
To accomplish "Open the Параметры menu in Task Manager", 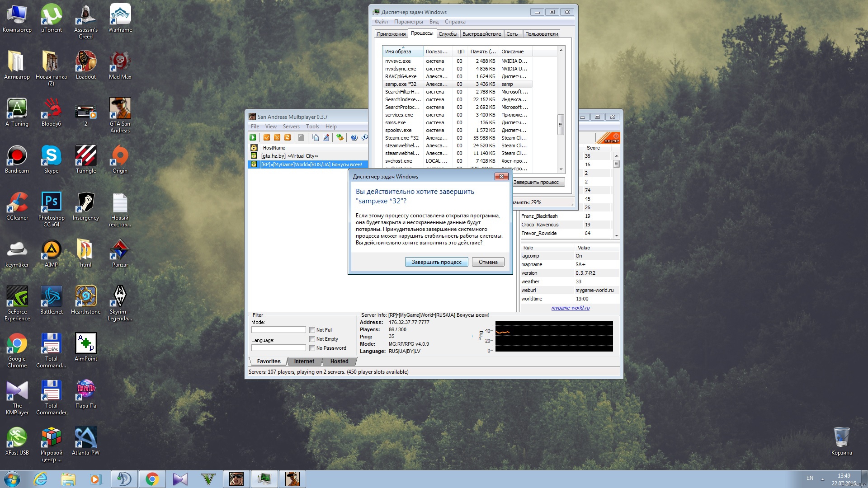I will 408,22.
